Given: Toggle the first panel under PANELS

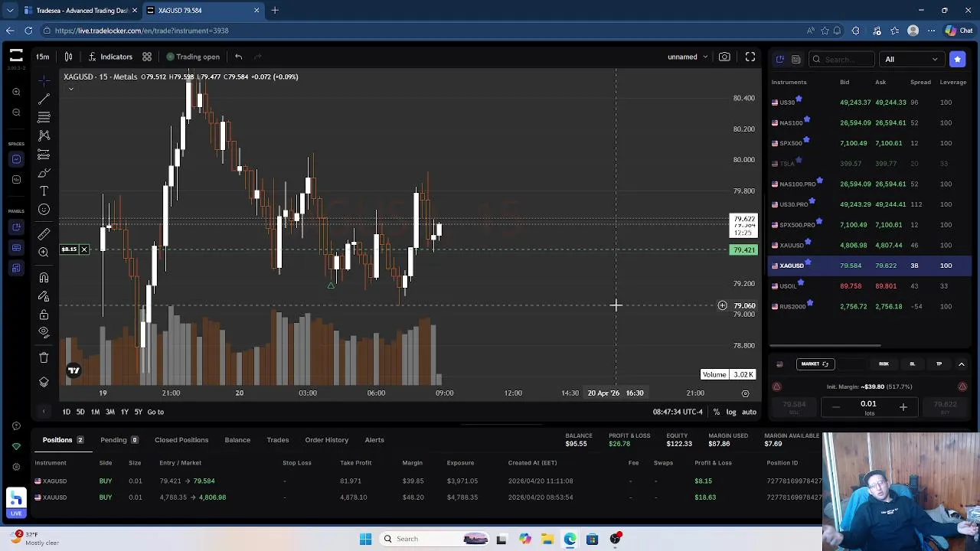Looking at the screenshot, I should 16,227.
